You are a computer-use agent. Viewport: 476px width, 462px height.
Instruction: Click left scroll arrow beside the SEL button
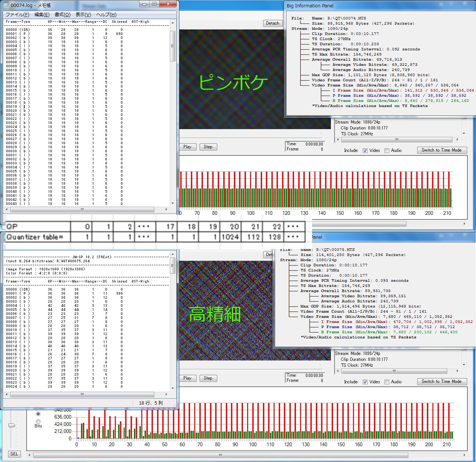point(30,455)
